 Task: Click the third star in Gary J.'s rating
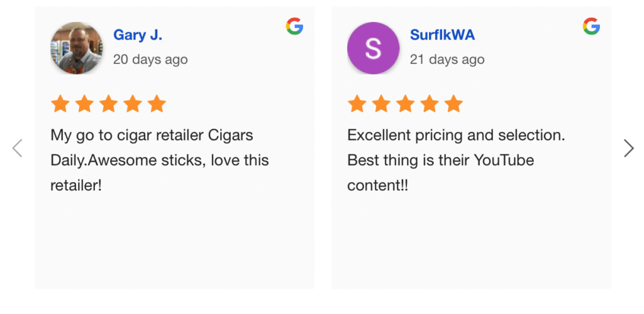click(x=109, y=104)
